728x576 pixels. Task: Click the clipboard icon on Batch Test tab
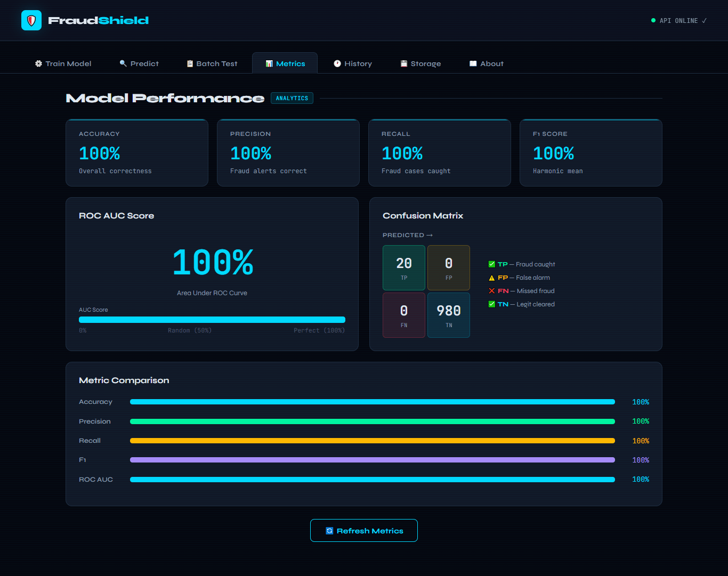point(190,63)
